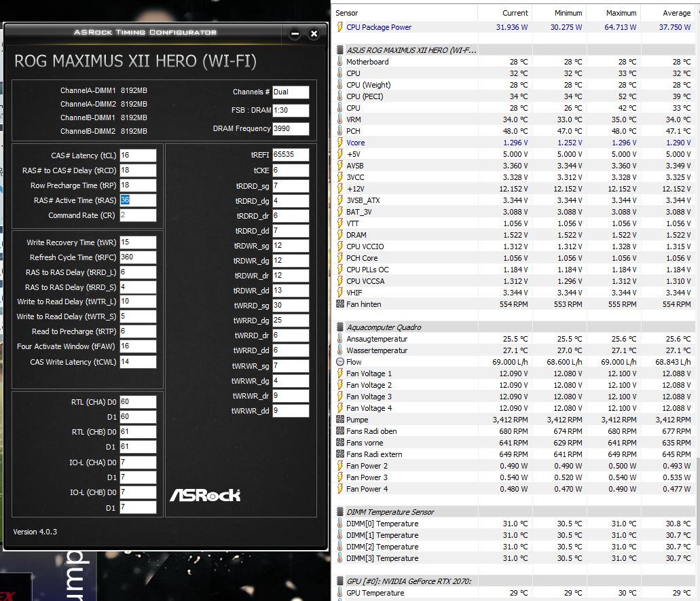Click the CPU VCCIO lightning icon

point(339,247)
